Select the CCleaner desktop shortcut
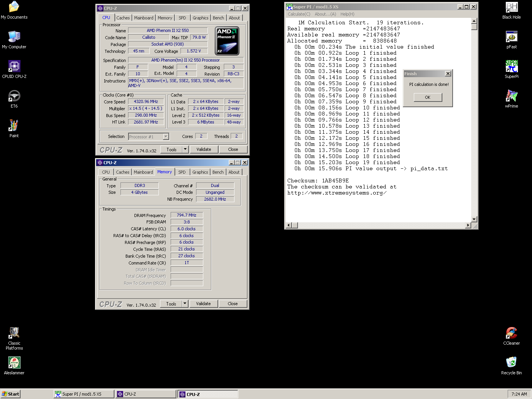Viewport: 532px width, 399px height. click(x=511, y=336)
